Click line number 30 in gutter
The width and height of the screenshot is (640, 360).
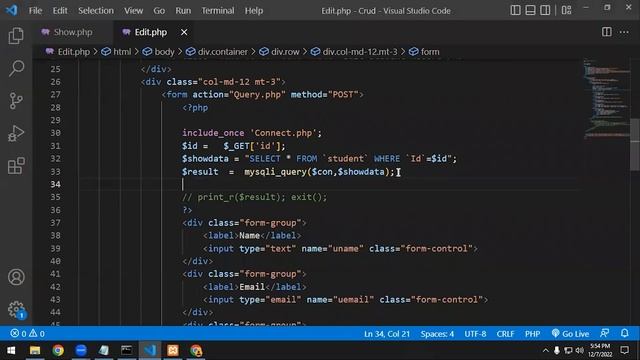pos(56,133)
